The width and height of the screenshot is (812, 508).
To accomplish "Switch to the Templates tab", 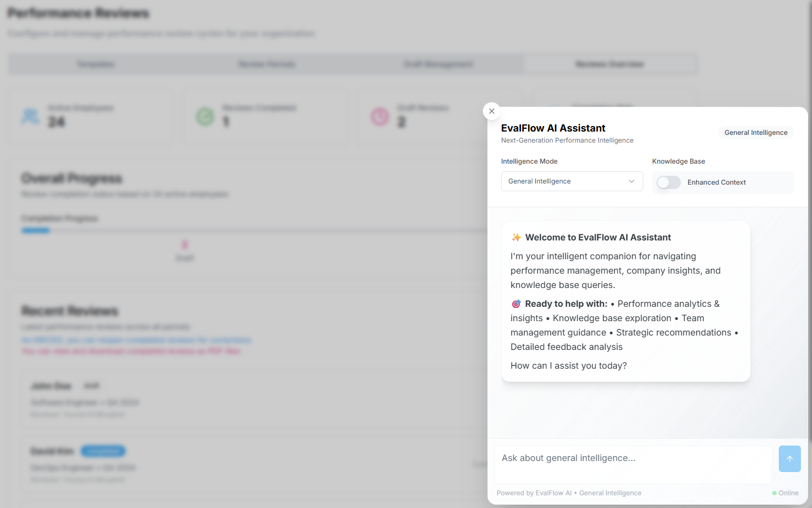I will tap(96, 64).
